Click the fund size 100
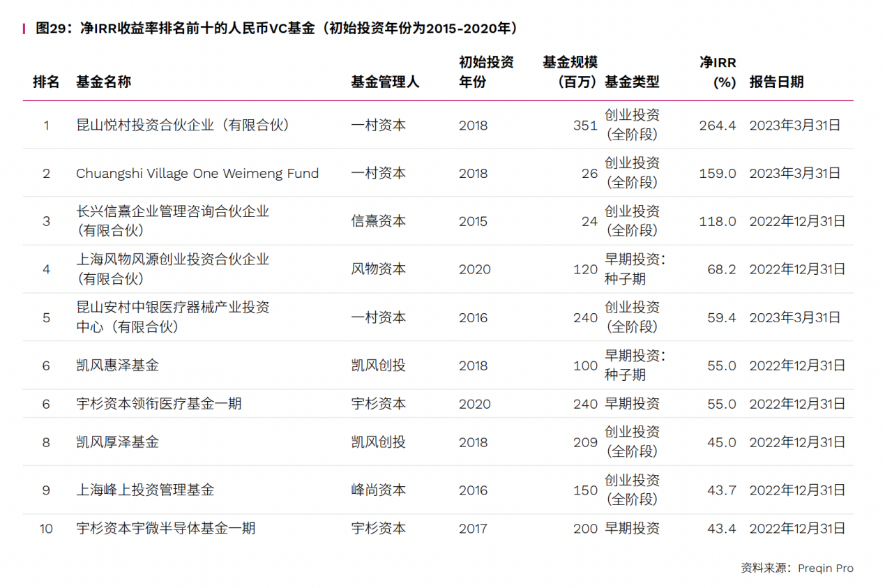The height and width of the screenshot is (588, 885). [586, 365]
